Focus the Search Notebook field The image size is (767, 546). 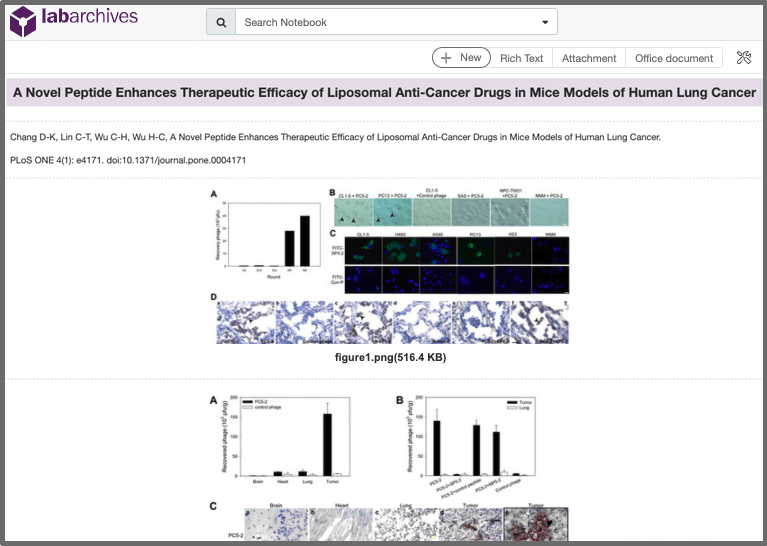(384, 23)
